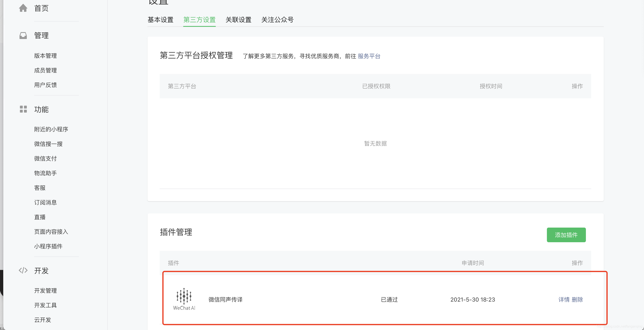Click the home icon beside 首页
644x330 pixels.
click(23, 8)
